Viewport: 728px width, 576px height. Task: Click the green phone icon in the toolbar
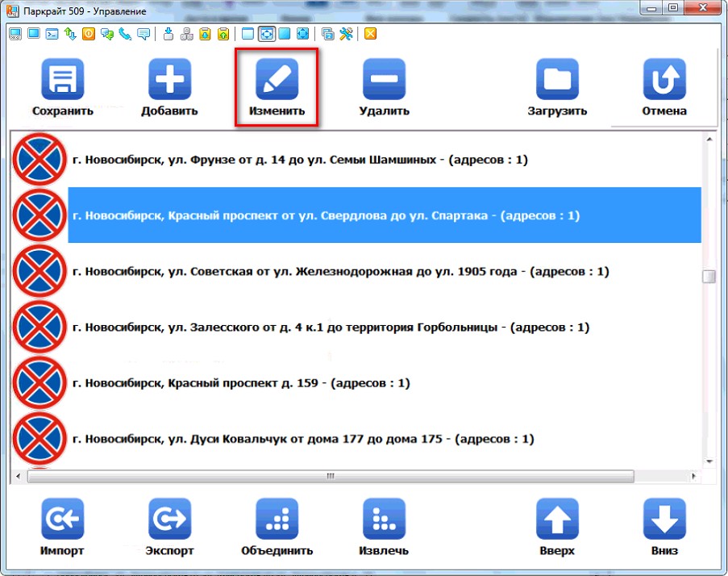point(125,34)
